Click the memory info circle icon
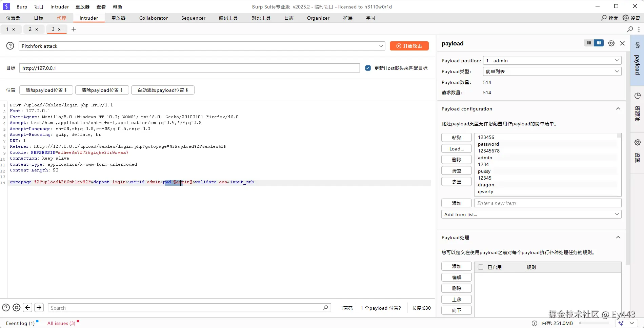The width and height of the screenshot is (644, 328). (535, 323)
